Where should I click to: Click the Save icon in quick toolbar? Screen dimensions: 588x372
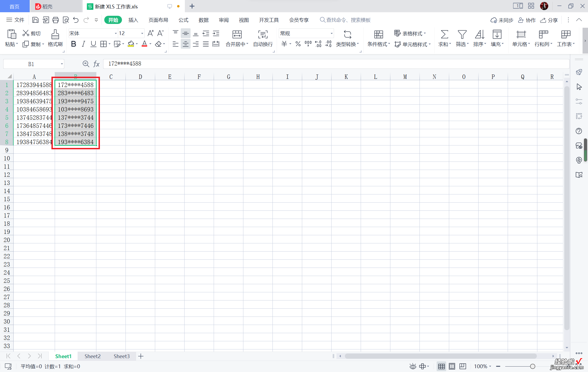click(35, 20)
